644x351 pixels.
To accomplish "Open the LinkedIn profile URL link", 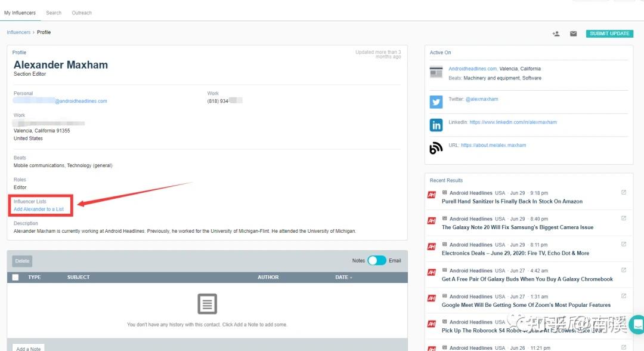I will pos(513,122).
